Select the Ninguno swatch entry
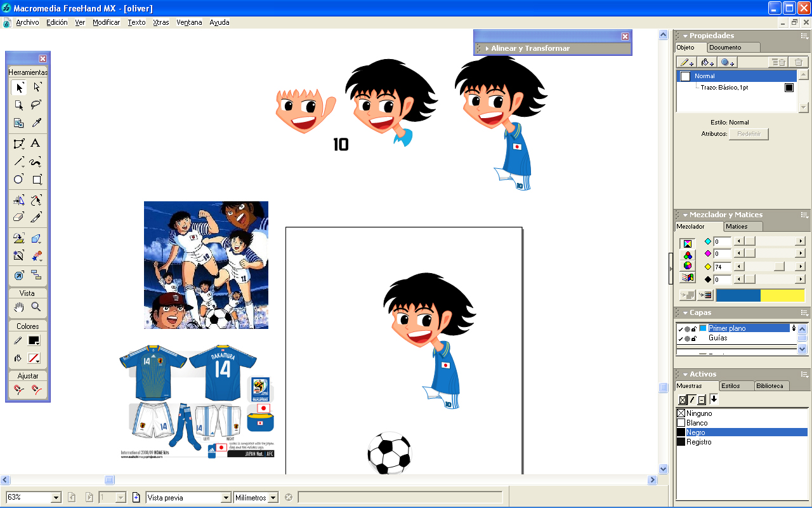Image resolution: width=812 pixels, height=508 pixels. click(742, 413)
